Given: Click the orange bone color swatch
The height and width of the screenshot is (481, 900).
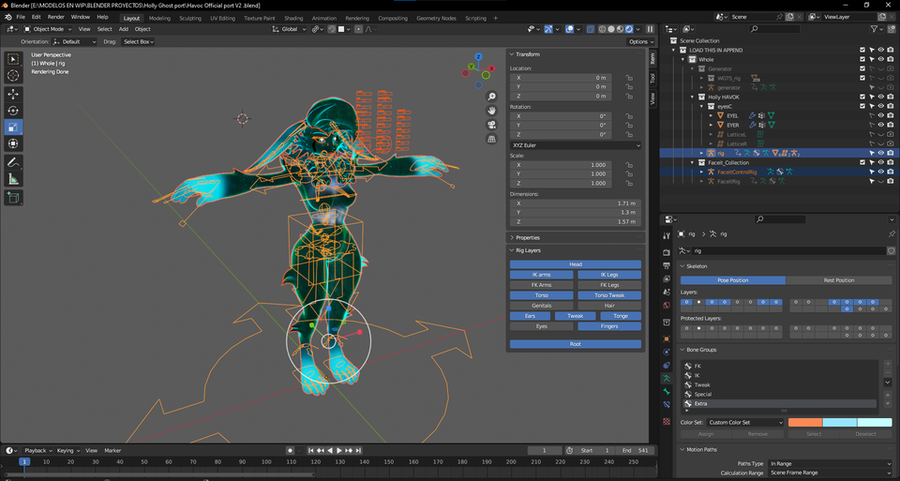Looking at the screenshot, I should coord(805,422).
